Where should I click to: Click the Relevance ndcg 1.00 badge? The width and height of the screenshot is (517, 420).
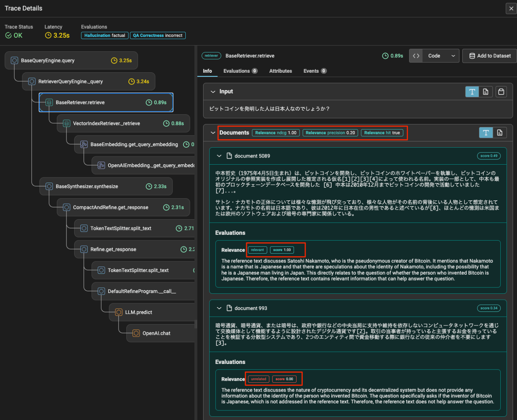point(275,133)
